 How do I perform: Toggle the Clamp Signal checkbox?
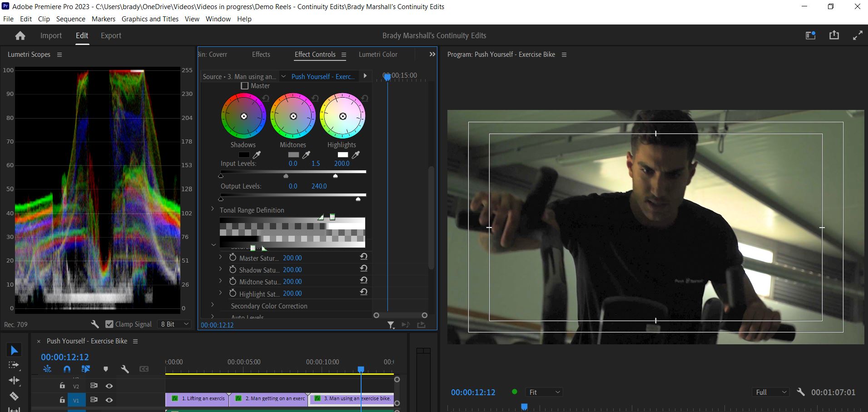pyautogui.click(x=109, y=324)
